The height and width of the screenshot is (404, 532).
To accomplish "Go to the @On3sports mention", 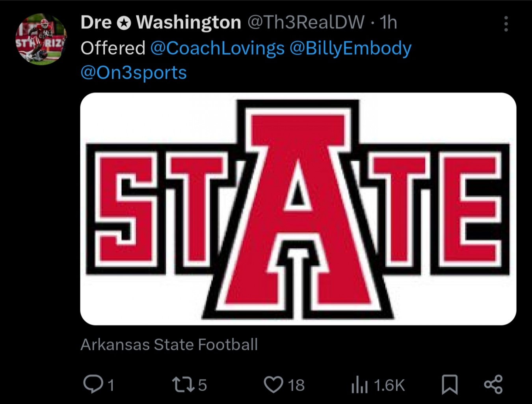I will click(134, 73).
